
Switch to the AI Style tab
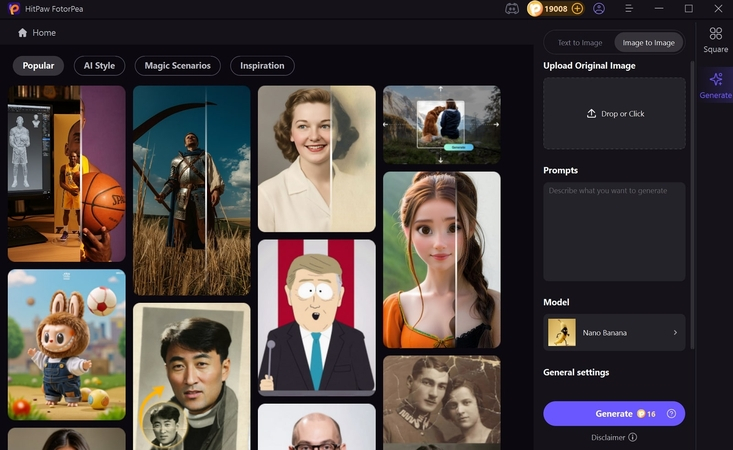point(99,66)
